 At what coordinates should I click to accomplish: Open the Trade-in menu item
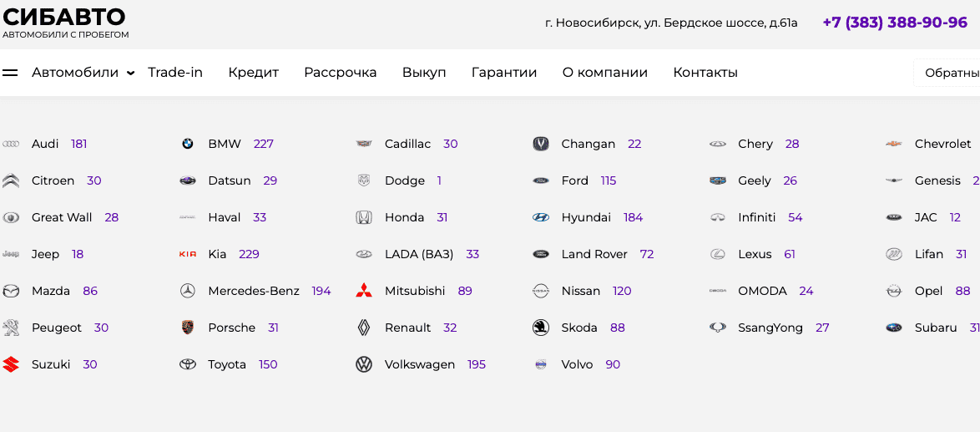coord(175,73)
